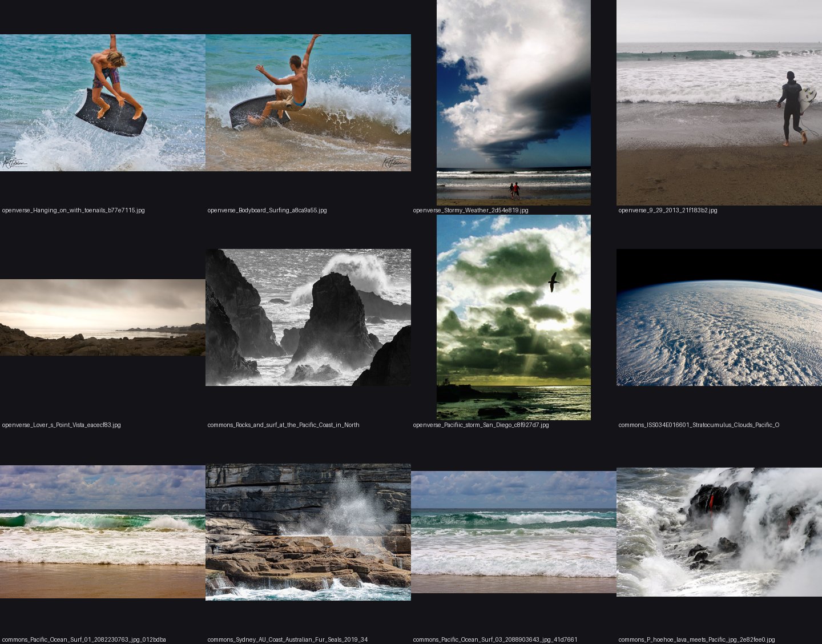The image size is (822, 644).
Task: Click filename "openverse_Lover_s_Point_Vista_eacecf83.jpg"
Action: pos(62,425)
